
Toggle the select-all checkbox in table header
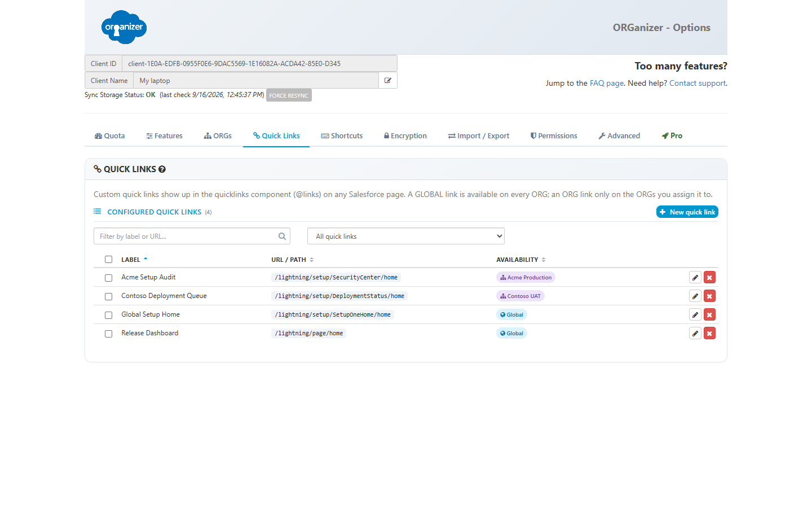(x=108, y=260)
